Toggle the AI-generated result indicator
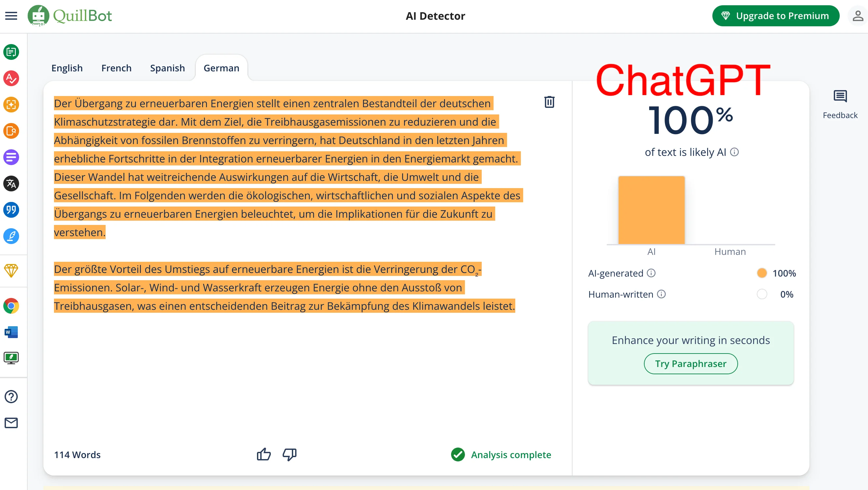The image size is (868, 490). tap(762, 273)
